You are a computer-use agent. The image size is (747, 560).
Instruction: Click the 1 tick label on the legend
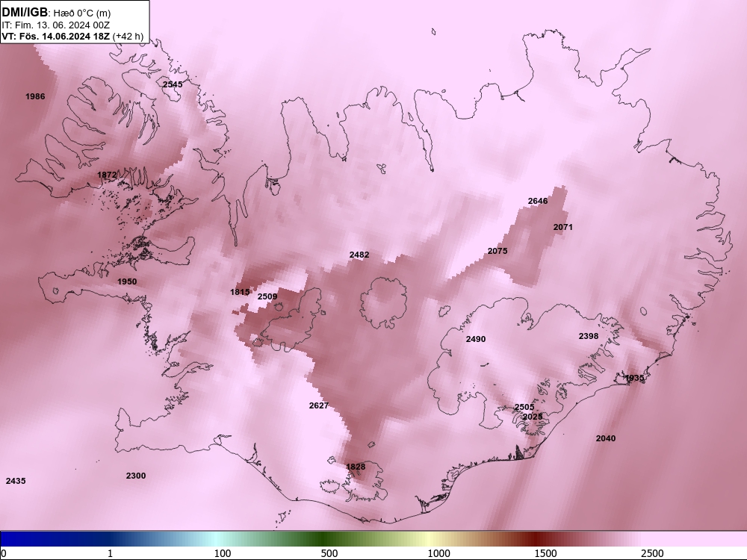coord(110,553)
